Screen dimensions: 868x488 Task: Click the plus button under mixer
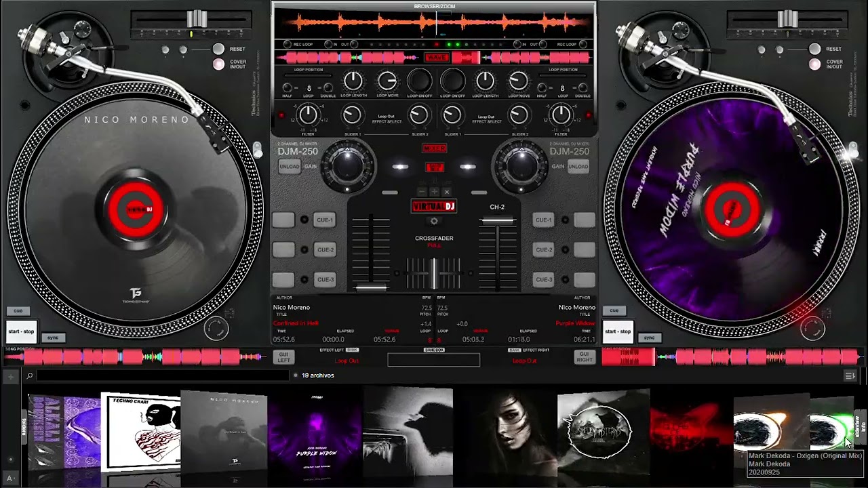click(x=435, y=192)
